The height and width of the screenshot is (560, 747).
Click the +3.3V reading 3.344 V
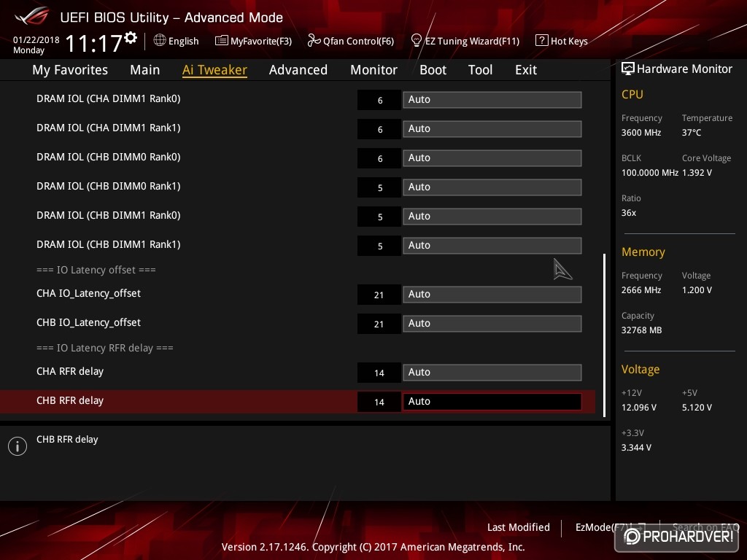pyautogui.click(x=636, y=448)
